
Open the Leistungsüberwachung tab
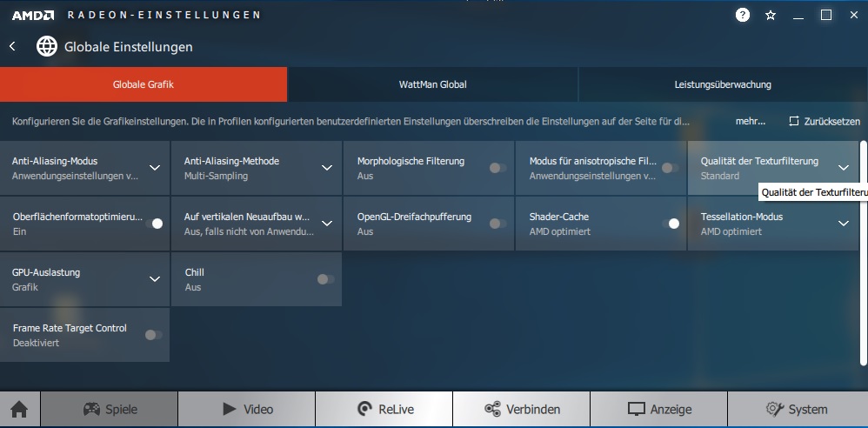coord(723,84)
